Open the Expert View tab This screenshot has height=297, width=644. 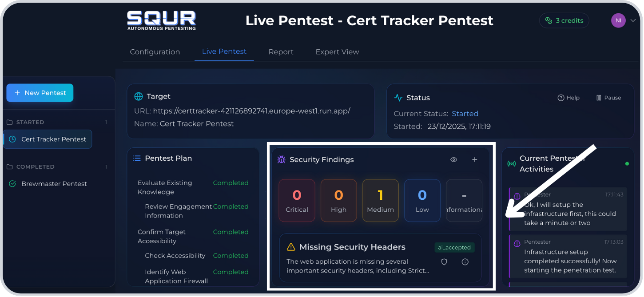click(x=337, y=52)
